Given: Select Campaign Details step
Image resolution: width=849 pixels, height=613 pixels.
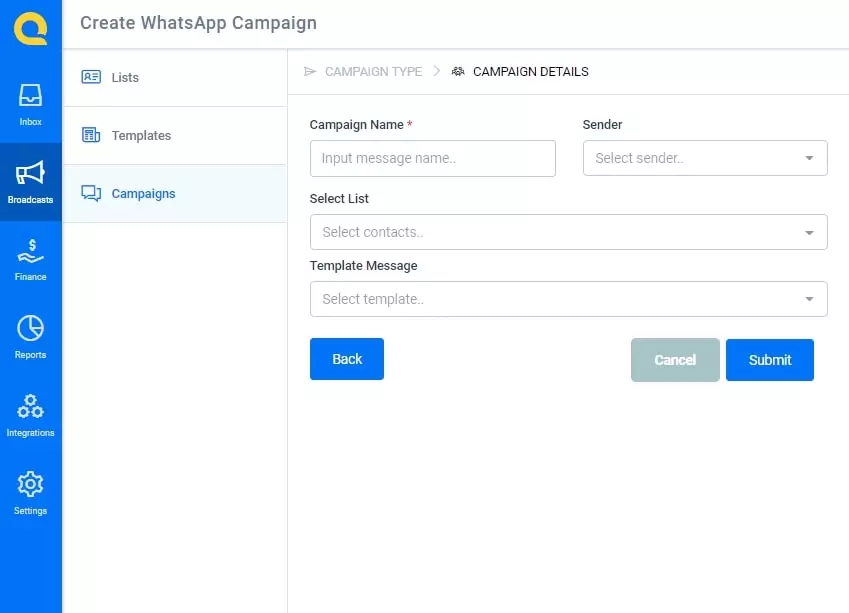Looking at the screenshot, I should click(531, 71).
